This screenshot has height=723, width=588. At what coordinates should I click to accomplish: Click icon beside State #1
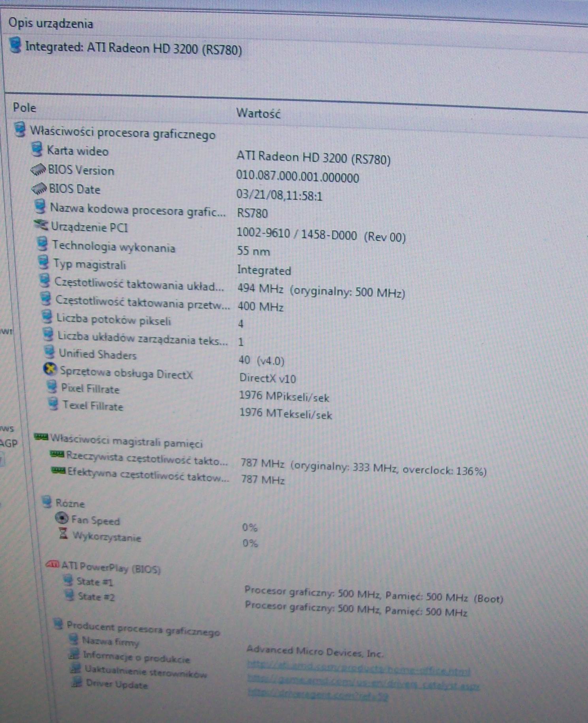pyautogui.click(x=68, y=580)
